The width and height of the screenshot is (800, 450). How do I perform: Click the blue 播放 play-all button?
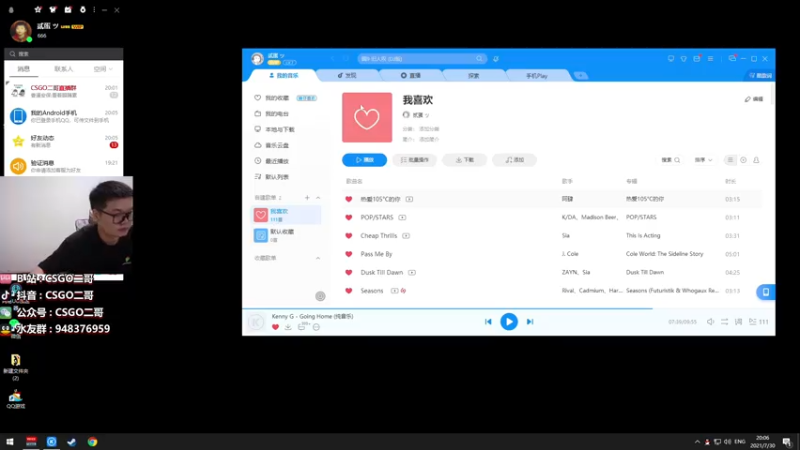pos(364,160)
